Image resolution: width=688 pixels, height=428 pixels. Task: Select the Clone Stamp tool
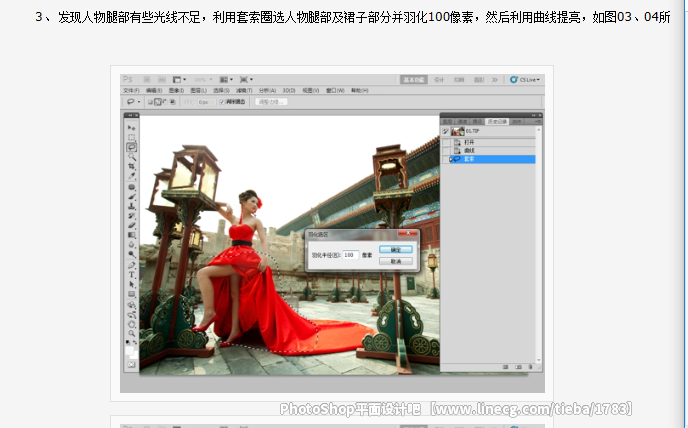(131, 206)
